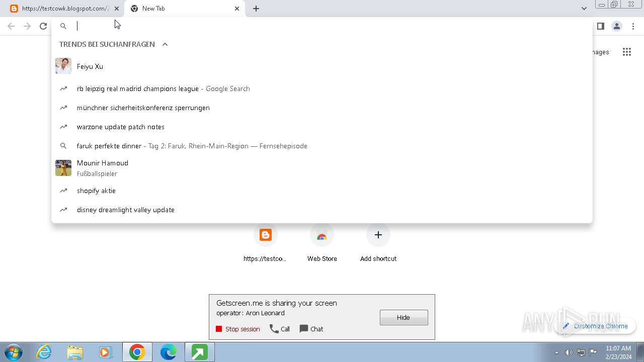This screenshot has width=644, height=362.
Task: Select shopify aktie suggestion
Action: 322,191
